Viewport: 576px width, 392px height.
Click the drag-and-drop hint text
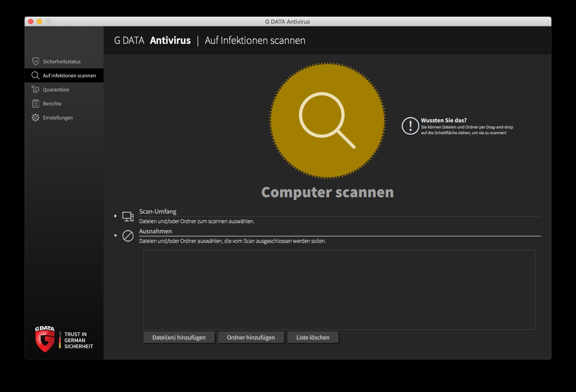coord(467,130)
